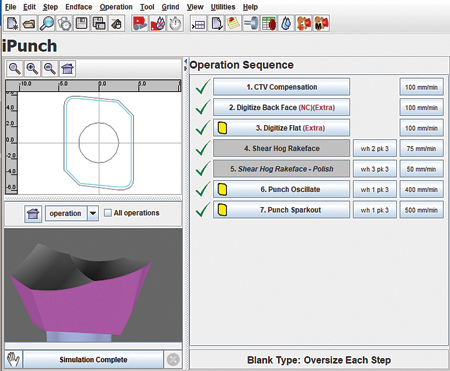Toggle the checkmark beside Punch Sparkout
The height and width of the screenshot is (371, 450).
click(x=203, y=210)
